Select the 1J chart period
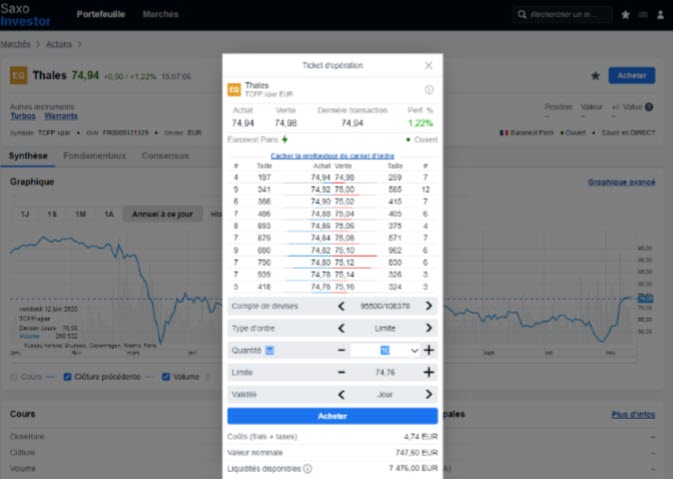The height and width of the screenshot is (479, 673). pos(25,214)
